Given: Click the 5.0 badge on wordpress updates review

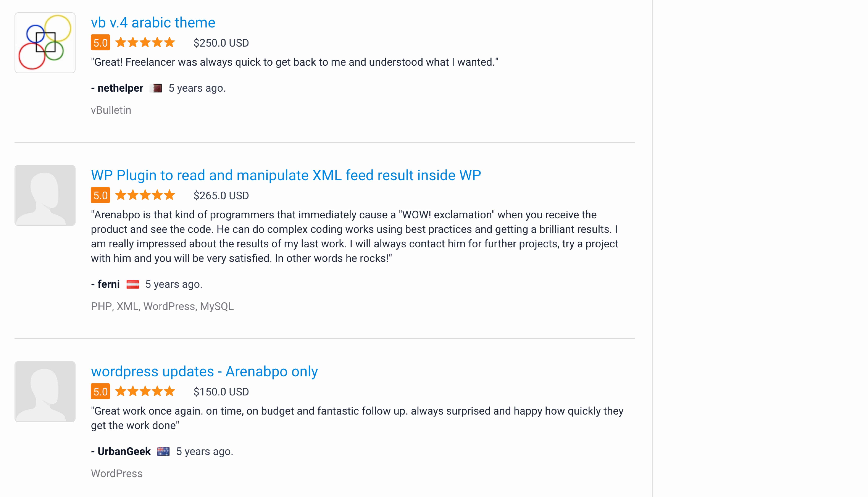Looking at the screenshot, I should tap(100, 392).
